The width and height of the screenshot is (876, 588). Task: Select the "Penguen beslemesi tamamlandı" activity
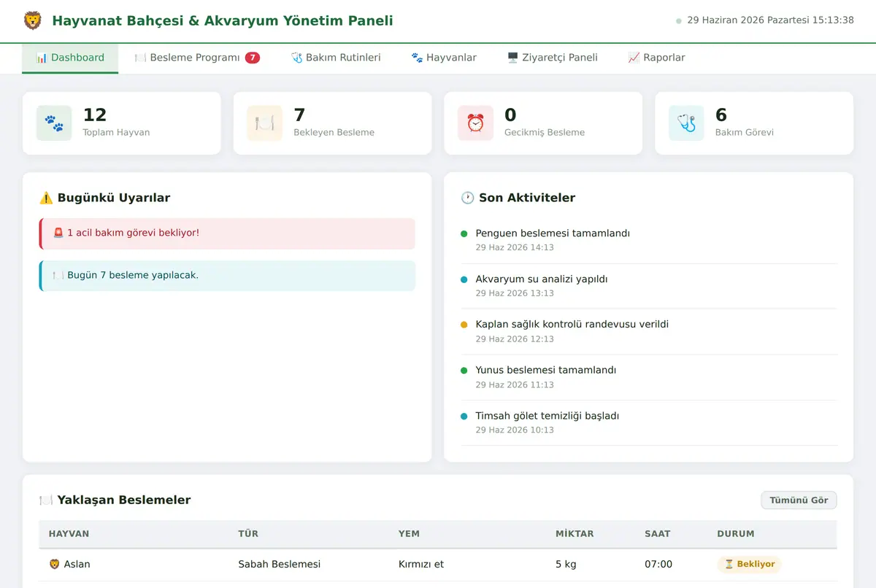click(x=649, y=241)
